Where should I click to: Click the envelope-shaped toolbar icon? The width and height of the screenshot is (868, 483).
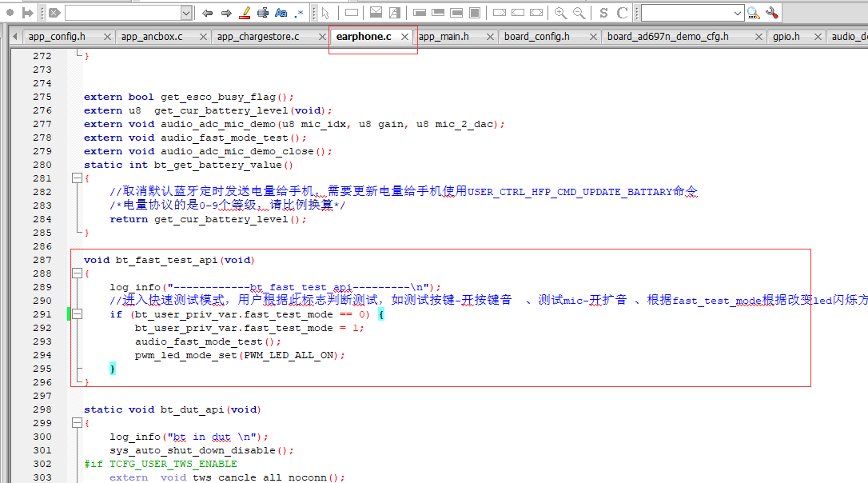point(376,12)
